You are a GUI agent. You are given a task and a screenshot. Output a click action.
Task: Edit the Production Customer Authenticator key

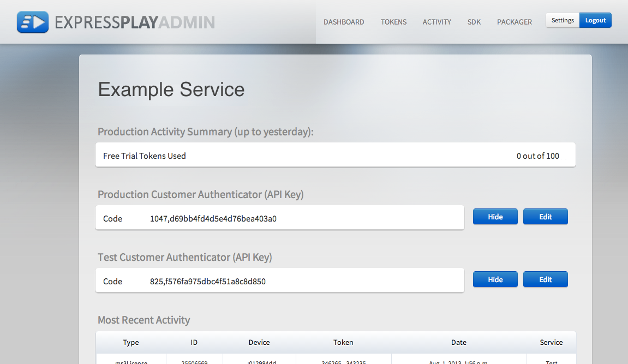click(x=545, y=217)
